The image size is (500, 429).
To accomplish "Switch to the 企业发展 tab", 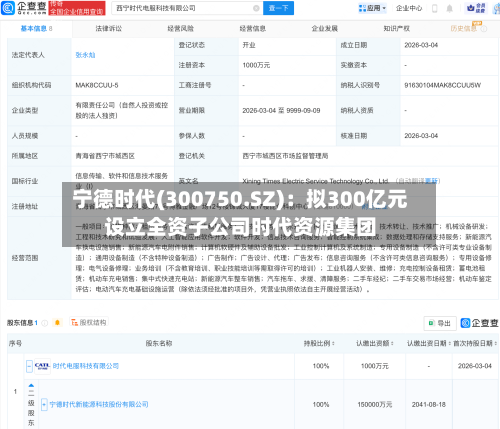I will pos(325,29).
